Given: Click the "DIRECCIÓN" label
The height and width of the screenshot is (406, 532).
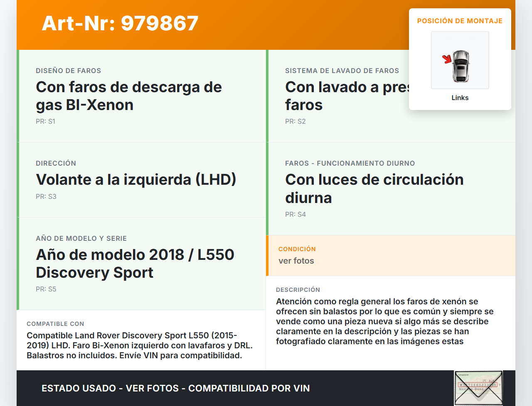Looking at the screenshot, I should click(56, 163).
